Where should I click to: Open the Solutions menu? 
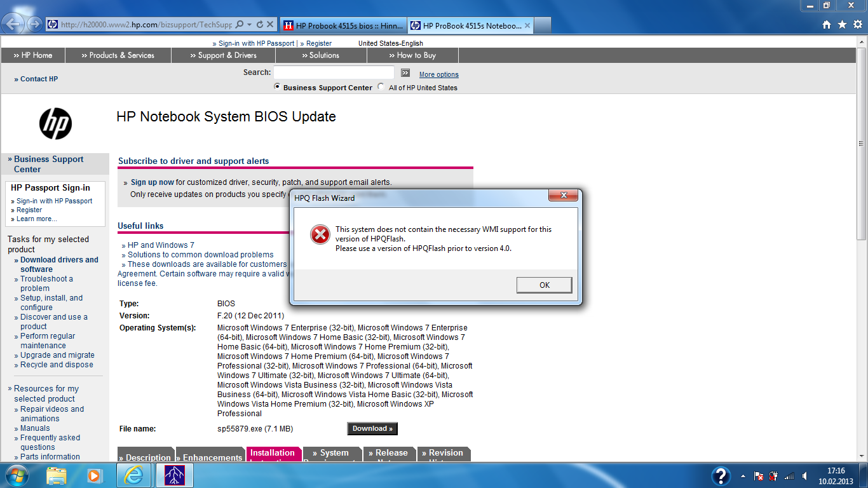[x=321, y=55]
